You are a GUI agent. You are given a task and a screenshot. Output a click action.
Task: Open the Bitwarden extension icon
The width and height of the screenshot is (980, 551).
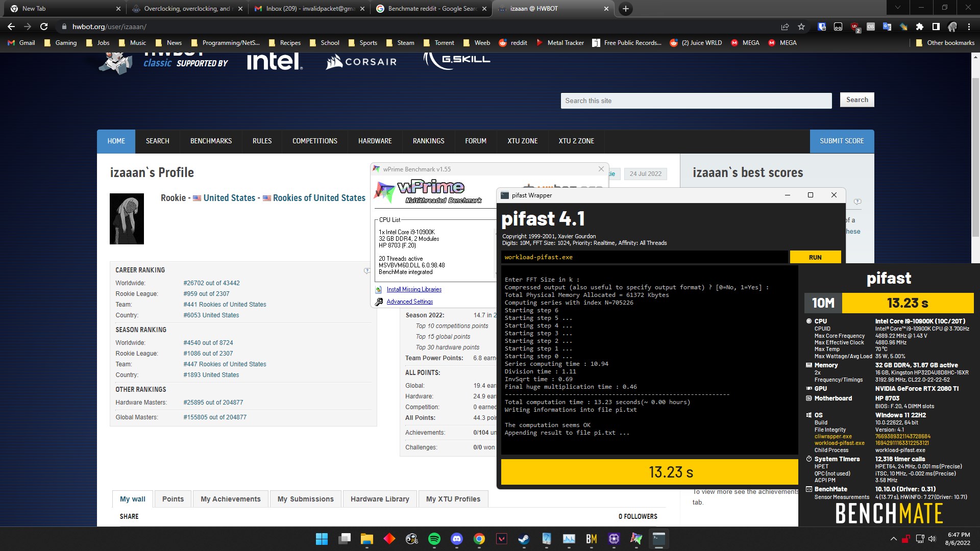coord(822,27)
